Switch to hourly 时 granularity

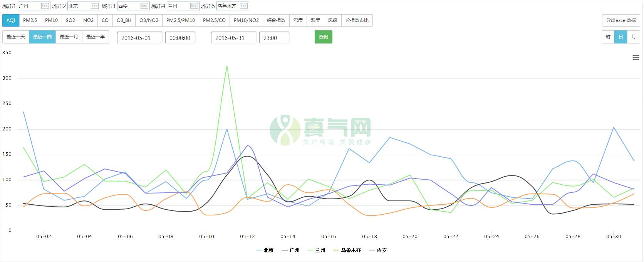(x=608, y=37)
